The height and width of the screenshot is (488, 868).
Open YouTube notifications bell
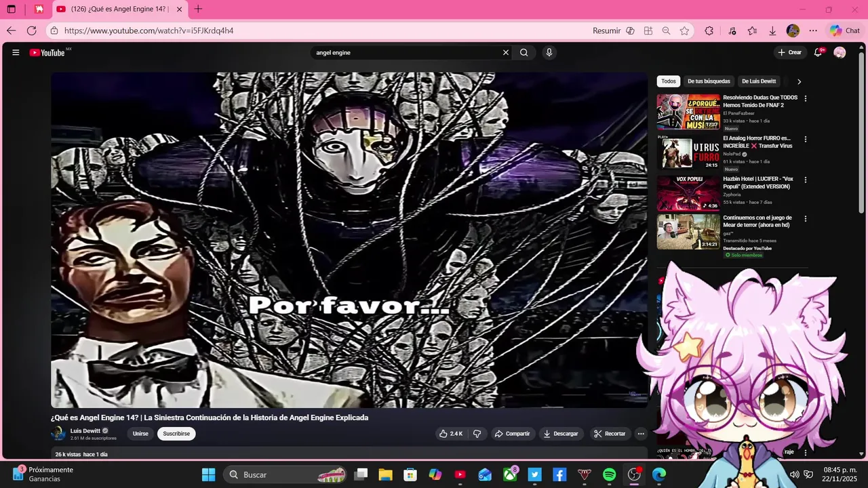[818, 52]
